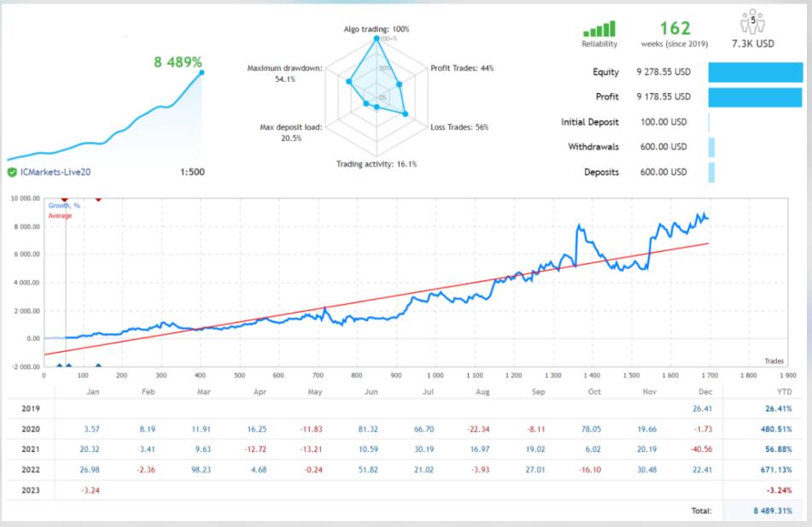Click the light blue Withdrawals bar
Image resolution: width=812 pixels, height=527 pixels.
pos(712,147)
